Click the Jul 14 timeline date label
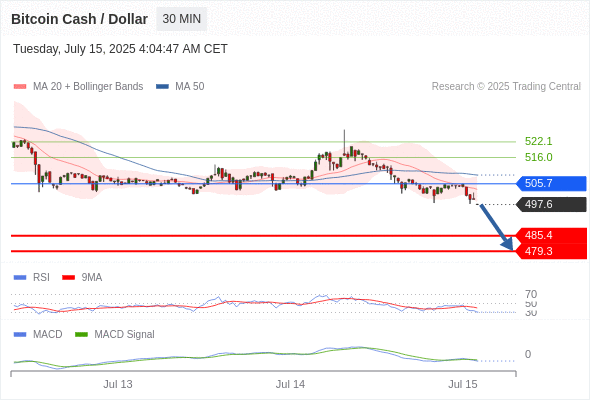590x400 pixels. click(x=290, y=384)
